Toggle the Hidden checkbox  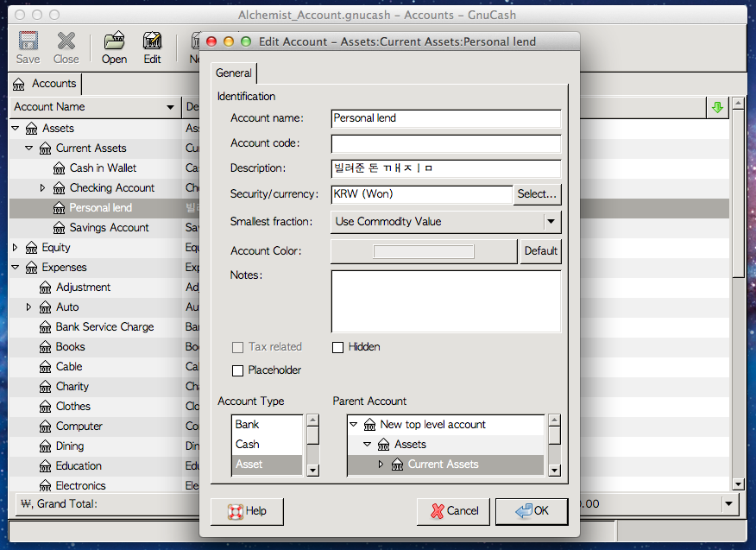tap(338, 347)
